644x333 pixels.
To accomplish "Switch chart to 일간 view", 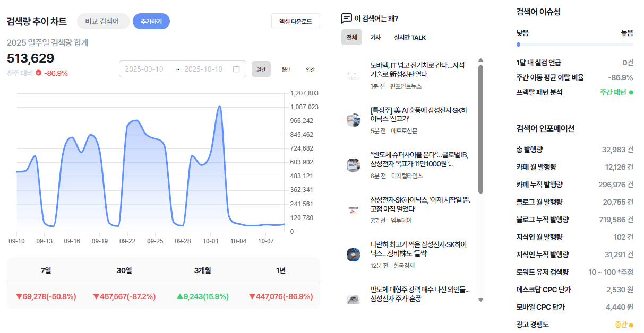I will point(261,69).
